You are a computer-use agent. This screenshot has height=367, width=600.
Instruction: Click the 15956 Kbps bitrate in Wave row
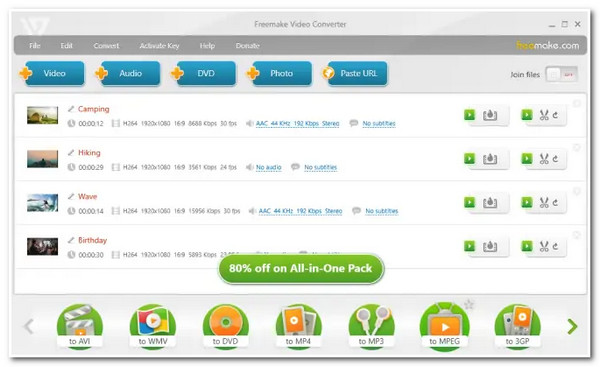coord(204,211)
